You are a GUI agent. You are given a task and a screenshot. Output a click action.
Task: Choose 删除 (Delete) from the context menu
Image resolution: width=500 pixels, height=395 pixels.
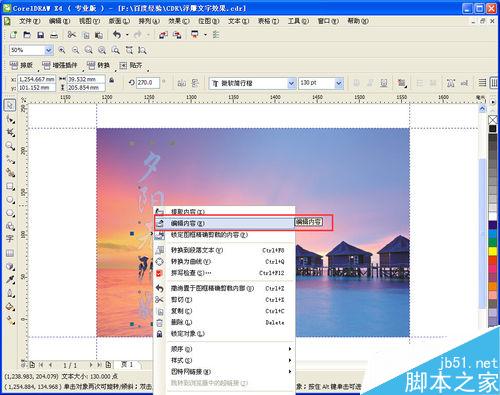coord(224,322)
